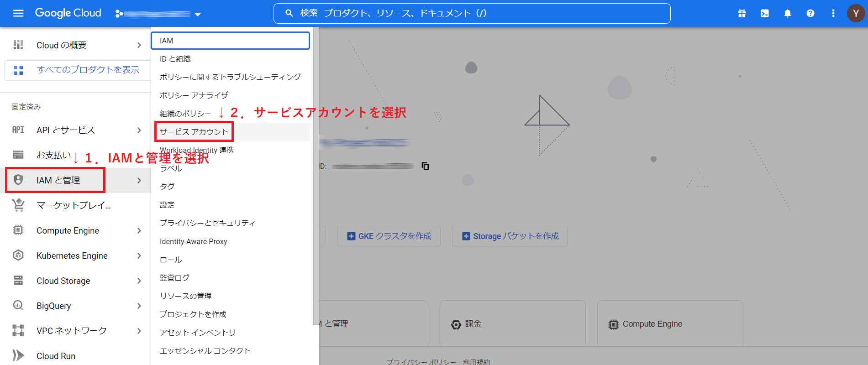
Task: Click GKE クラスタを作成 button
Action: (x=389, y=236)
